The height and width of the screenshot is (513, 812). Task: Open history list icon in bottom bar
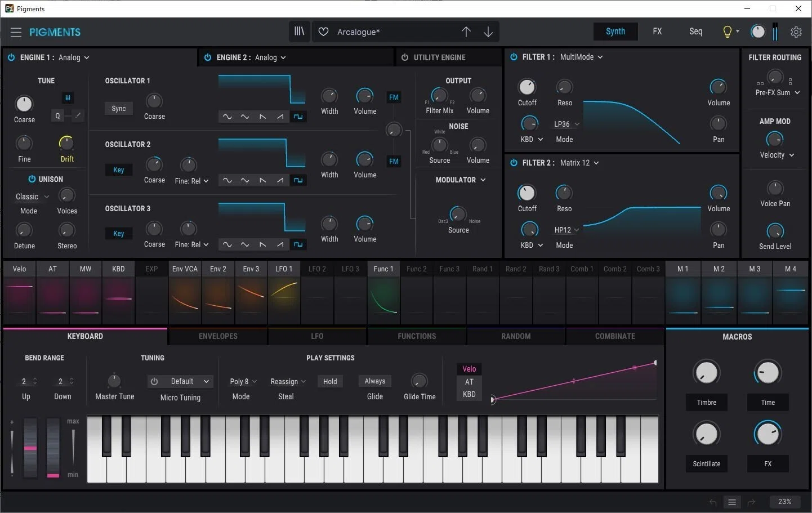click(x=732, y=502)
